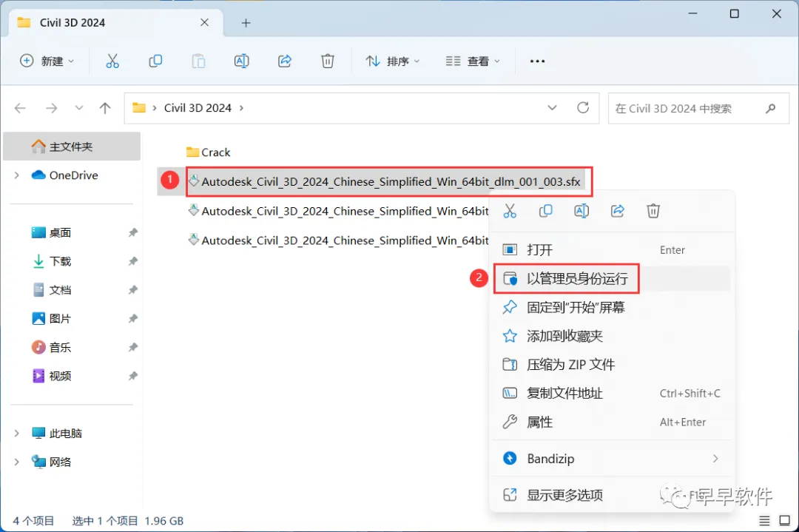Click the Delete trash icon in the top toolbar
Image resolution: width=799 pixels, height=532 pixels.
pyautogui.click(x=328, y=61)
